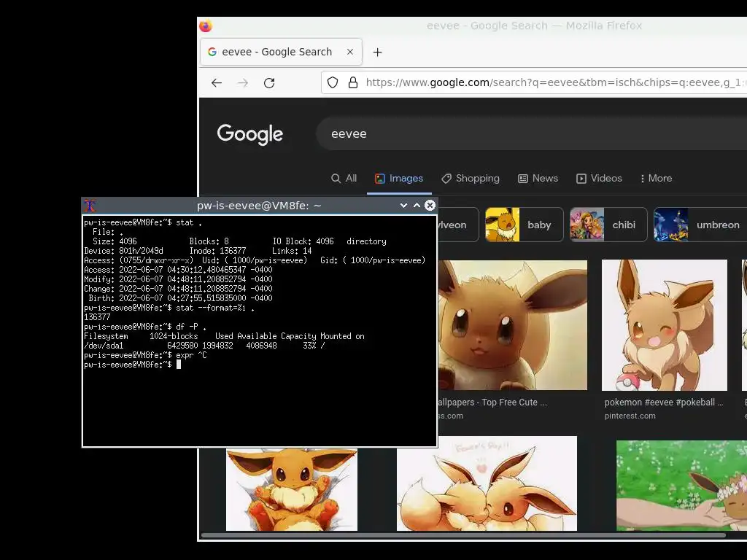Select the Images search tab
The width and height of the screenshot is (747, 560).
(399, 178)
